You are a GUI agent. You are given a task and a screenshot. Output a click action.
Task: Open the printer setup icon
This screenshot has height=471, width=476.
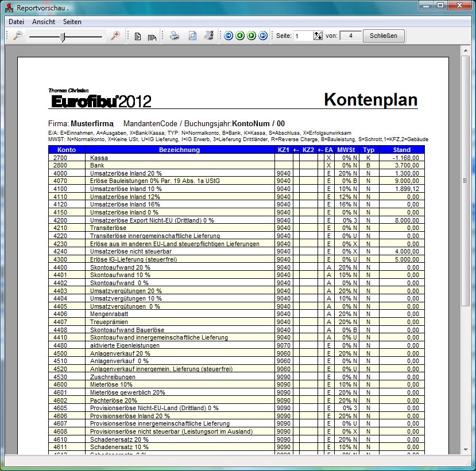[x=209, y=36]
